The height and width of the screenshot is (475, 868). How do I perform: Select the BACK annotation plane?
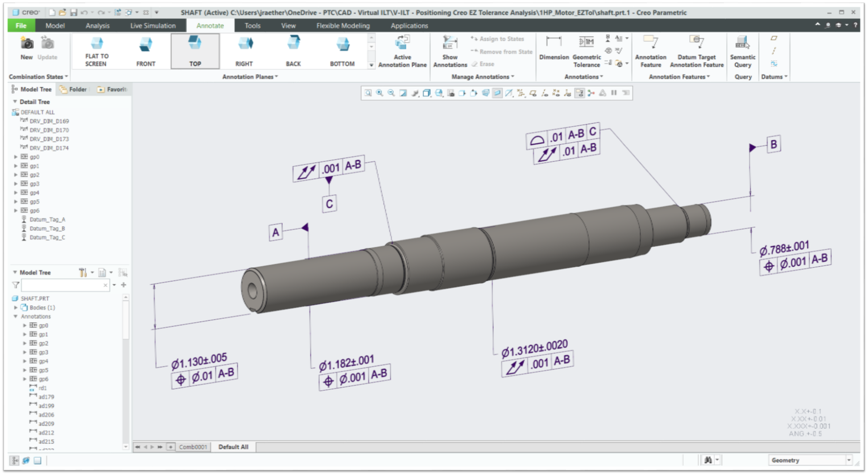pos(293,51)
